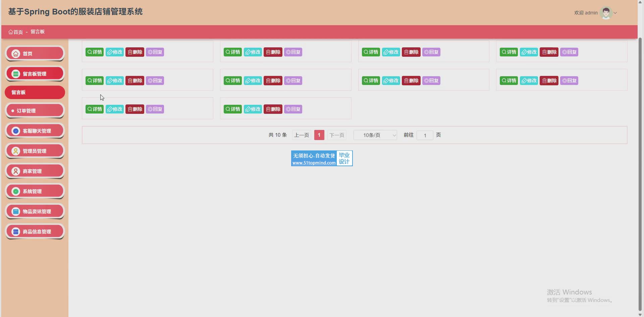
Task: Click 删除 in the top-right card
Action: (549, 52)
